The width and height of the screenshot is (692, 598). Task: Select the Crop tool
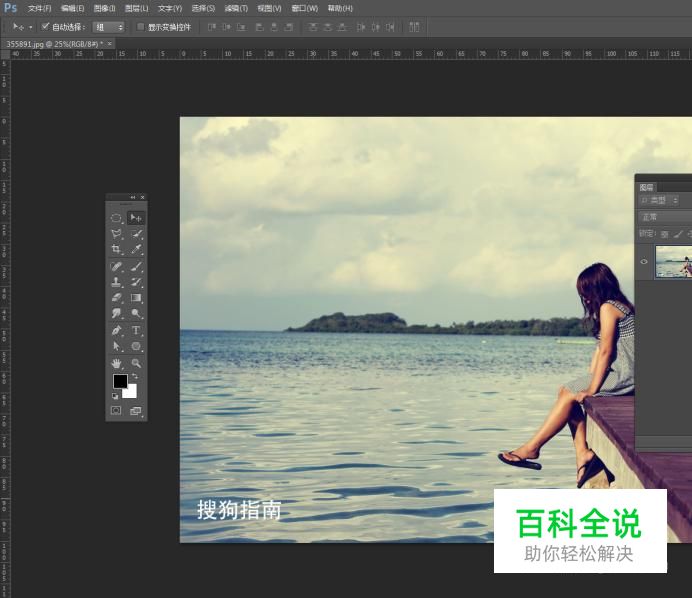pos(116,249)
